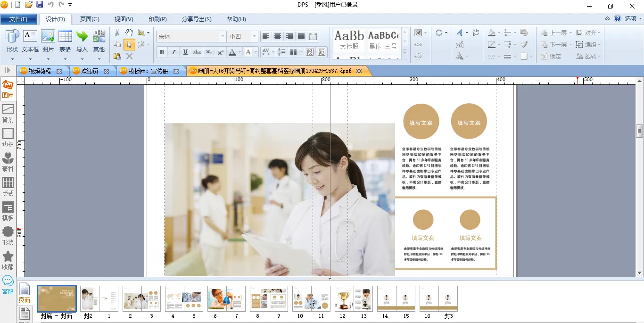Click the paint bucket fill color
This screenshot has width=644, height=323.
click(492, 33)
